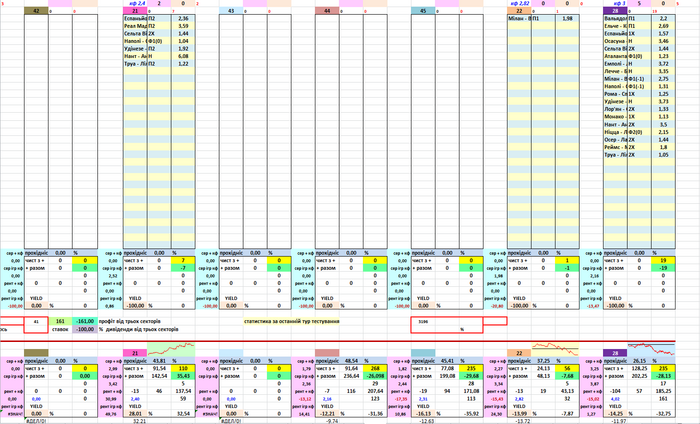Screen dimensions: 700x424
Task: Click the прохідніс value 43,81
Action: click(x=159, y=361)
